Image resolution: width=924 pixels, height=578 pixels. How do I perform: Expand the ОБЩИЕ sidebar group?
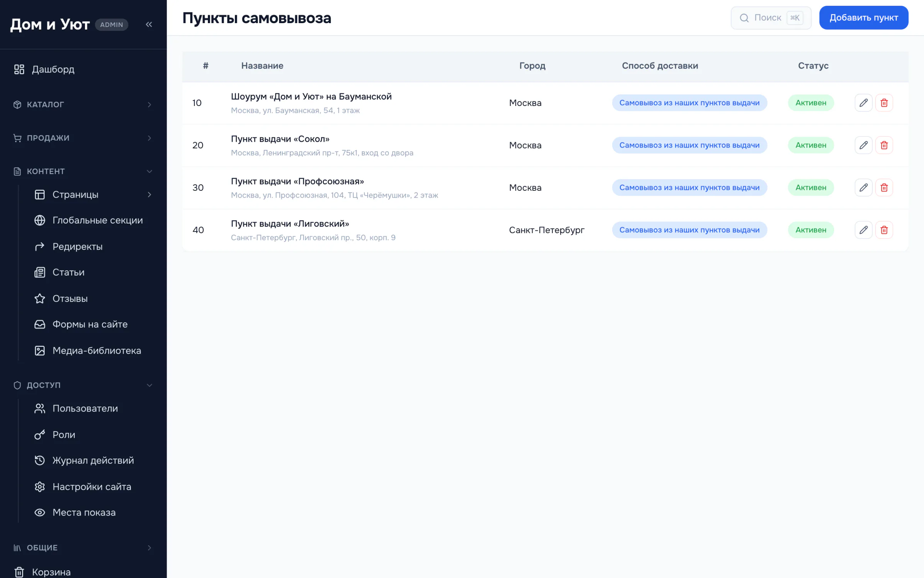point(83,548)
